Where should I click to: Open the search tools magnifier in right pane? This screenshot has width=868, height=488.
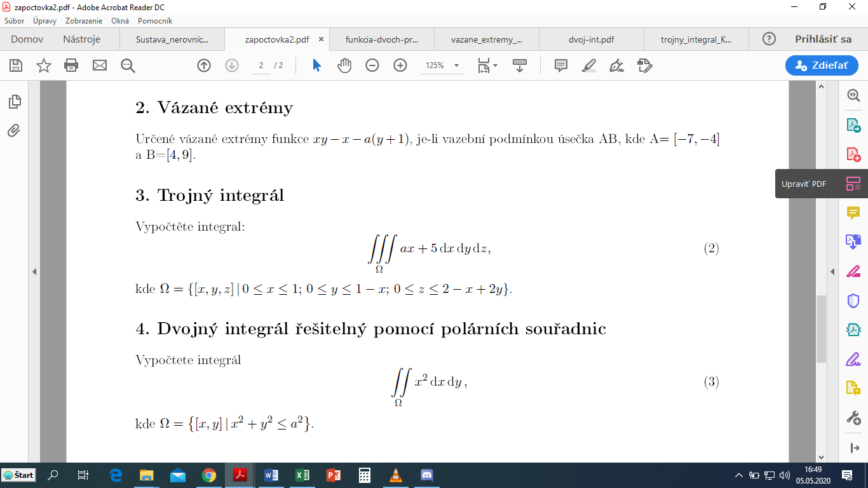[x=853, y=95]
